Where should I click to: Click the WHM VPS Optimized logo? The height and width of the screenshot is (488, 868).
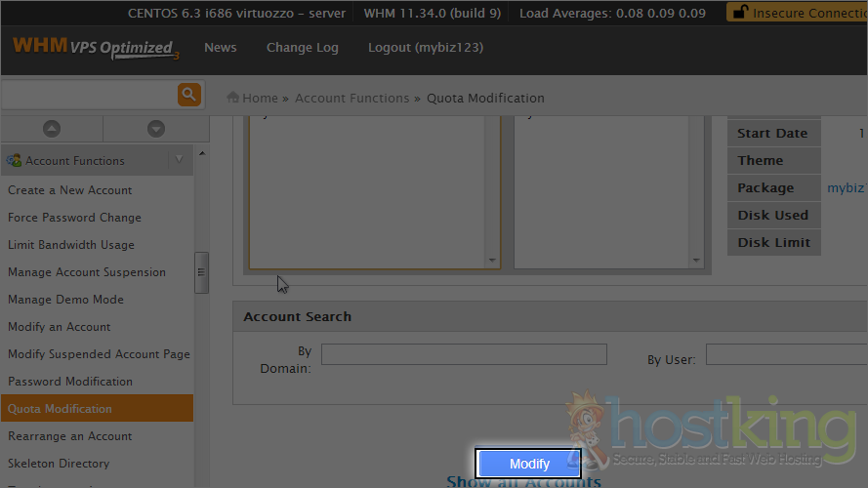[x=94, y=48]
